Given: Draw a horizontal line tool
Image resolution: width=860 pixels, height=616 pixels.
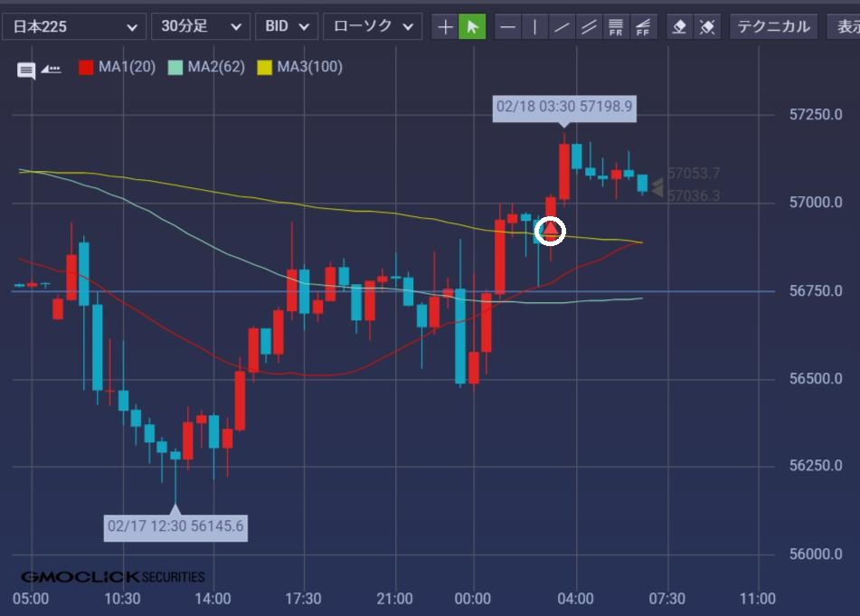Looking at the screenshot, I should [x=508, y=26].
